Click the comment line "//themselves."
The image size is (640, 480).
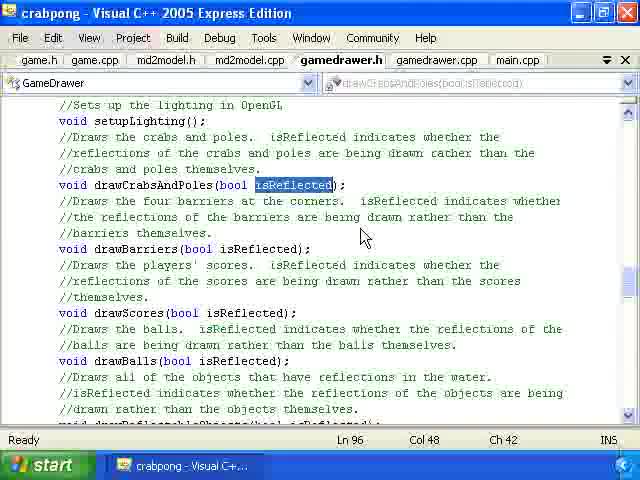pos(104,298)
